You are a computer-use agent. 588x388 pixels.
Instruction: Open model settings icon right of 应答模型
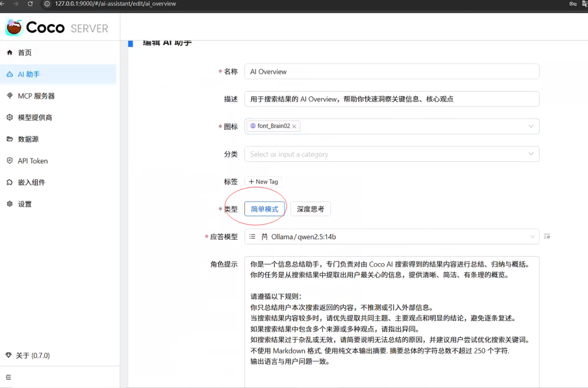tap(547, 237)
